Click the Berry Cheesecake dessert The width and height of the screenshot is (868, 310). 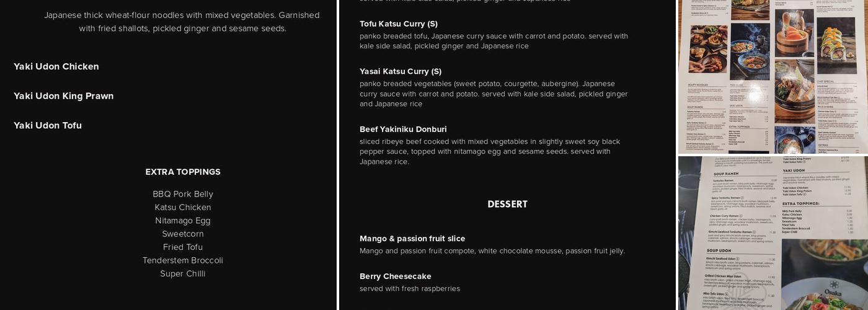tap(396, 276)
